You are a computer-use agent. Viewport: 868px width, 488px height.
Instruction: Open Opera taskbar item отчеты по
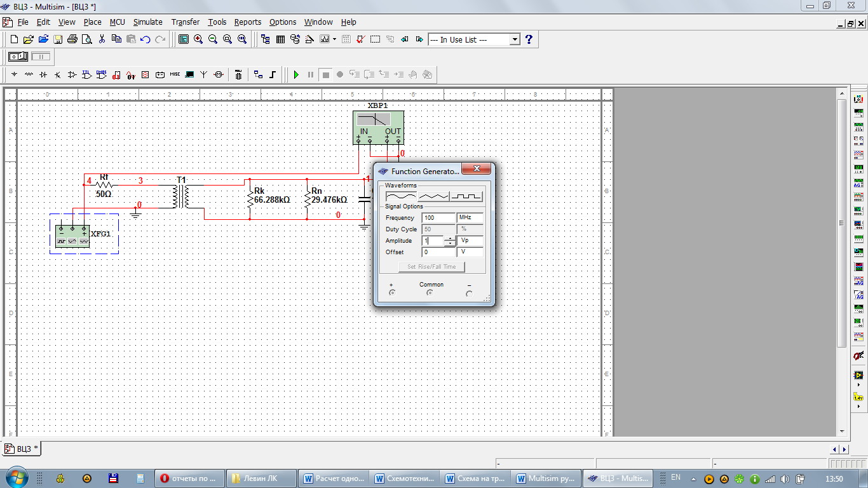pos(190,478)
